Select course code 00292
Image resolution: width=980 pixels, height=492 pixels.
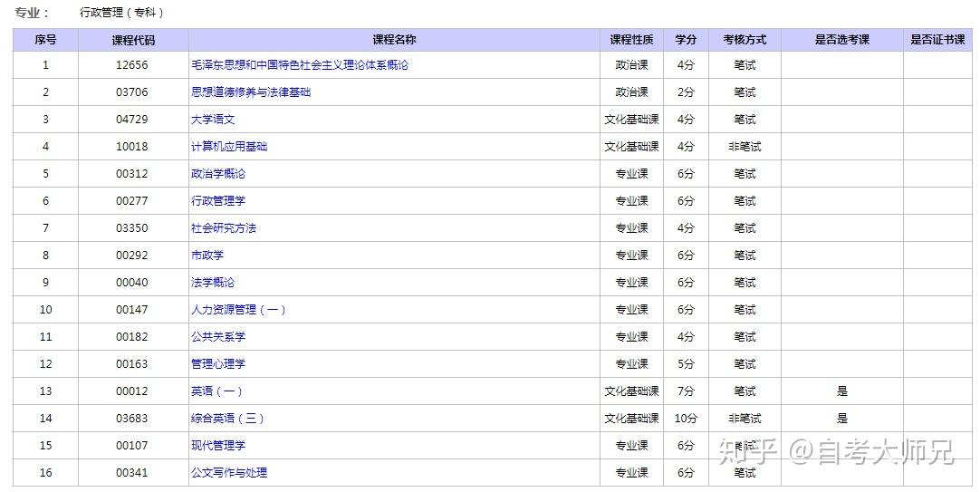[x=132, y=256]
